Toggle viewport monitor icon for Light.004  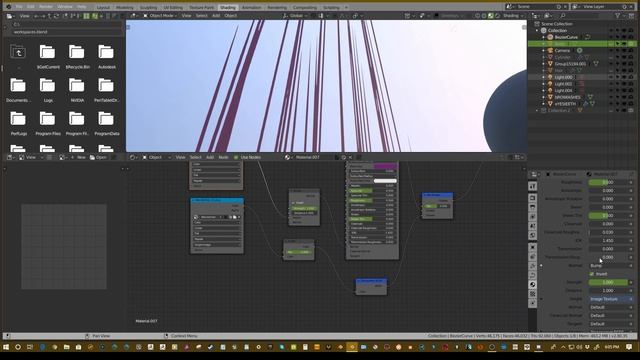(x=624, y=91)
